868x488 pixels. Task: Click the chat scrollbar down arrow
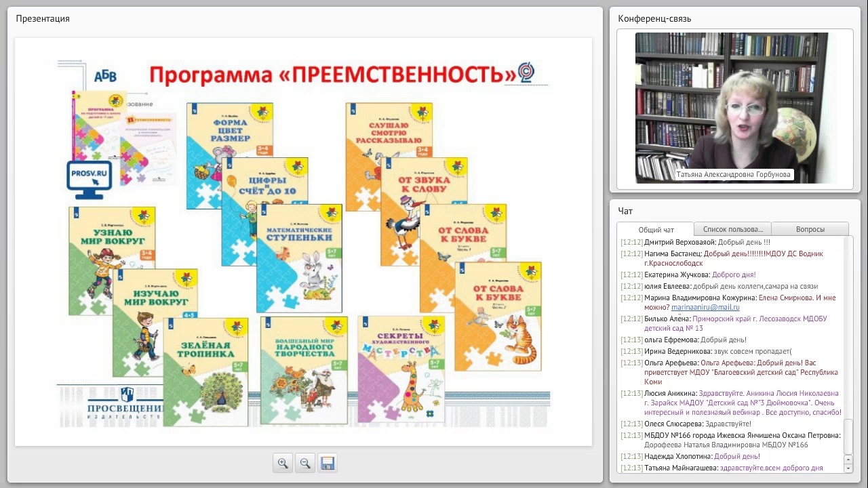(x=848, y=468)
